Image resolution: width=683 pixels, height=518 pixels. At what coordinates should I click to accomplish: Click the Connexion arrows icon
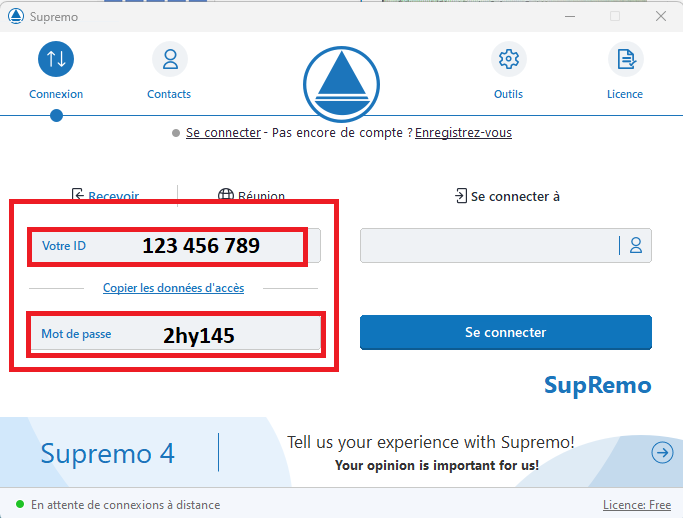click(x=56, y=59)
